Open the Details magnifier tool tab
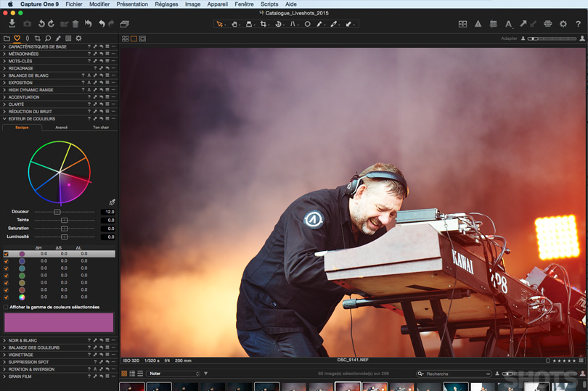 point(48,38)
